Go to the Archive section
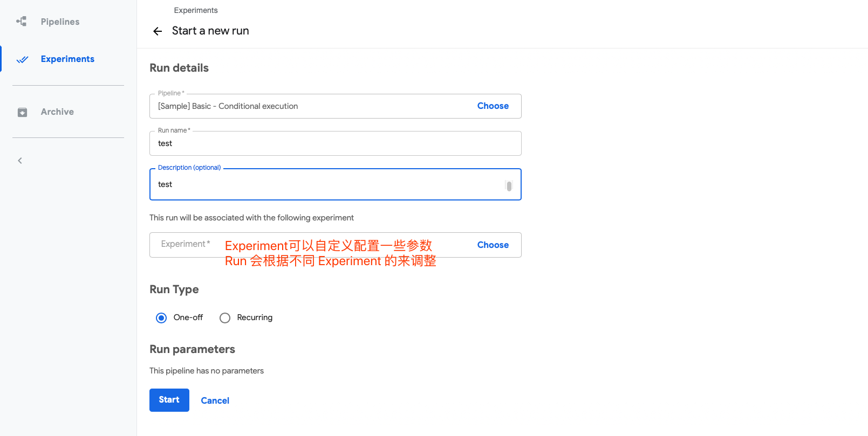The width and height of the screenshot is (868, 436). [57, 112]
